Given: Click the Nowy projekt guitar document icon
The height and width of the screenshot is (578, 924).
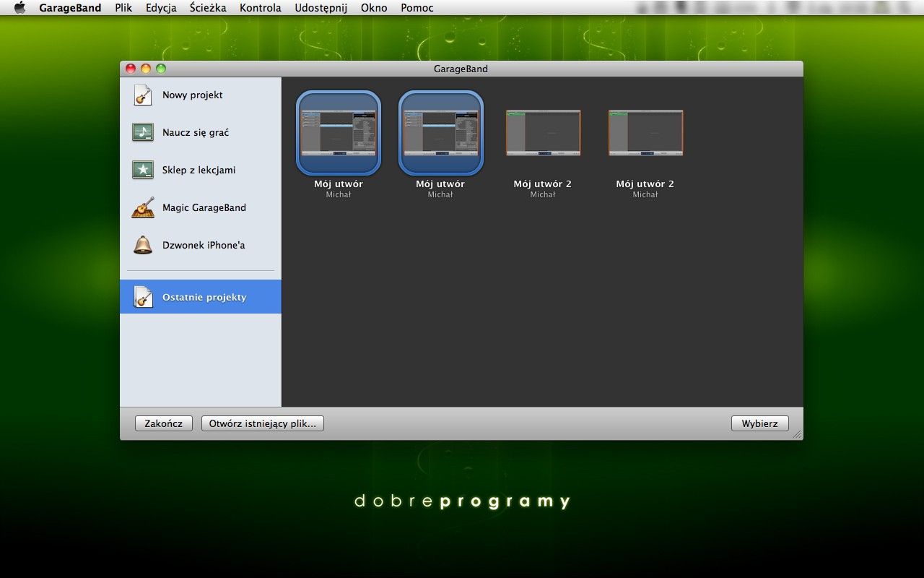Looking at the screenshot, I should click(x=143, y=95).
